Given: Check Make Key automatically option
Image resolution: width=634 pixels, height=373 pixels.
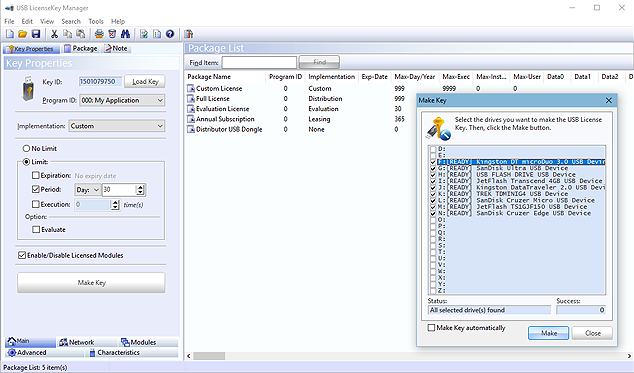Looking at the screenshot, I should click(x=431, y=328).
